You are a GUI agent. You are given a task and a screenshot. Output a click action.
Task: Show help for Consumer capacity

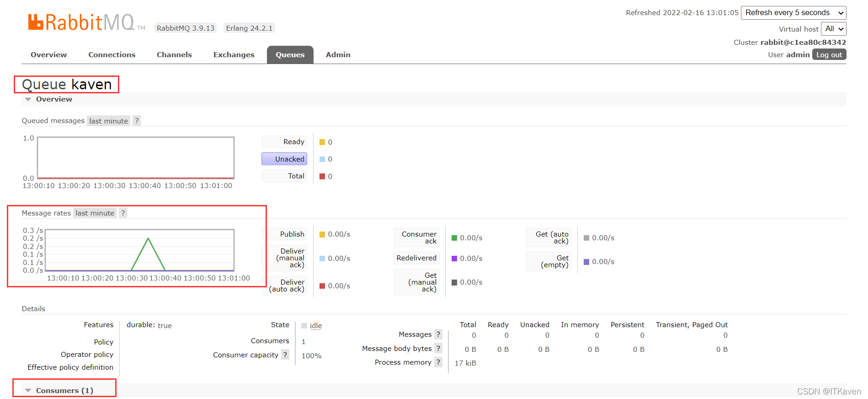[285, 355]
